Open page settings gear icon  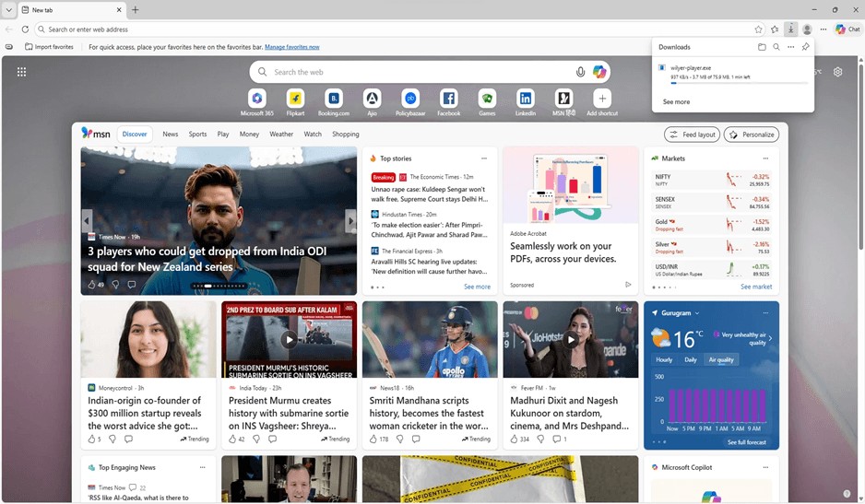[x=837, y=72]
